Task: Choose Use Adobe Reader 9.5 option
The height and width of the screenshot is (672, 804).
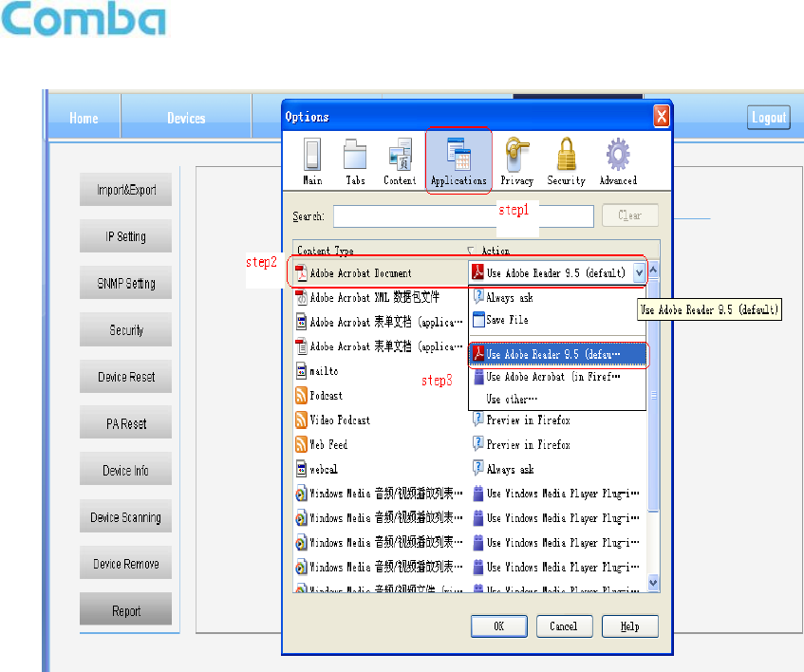Action: coord(557,354)
